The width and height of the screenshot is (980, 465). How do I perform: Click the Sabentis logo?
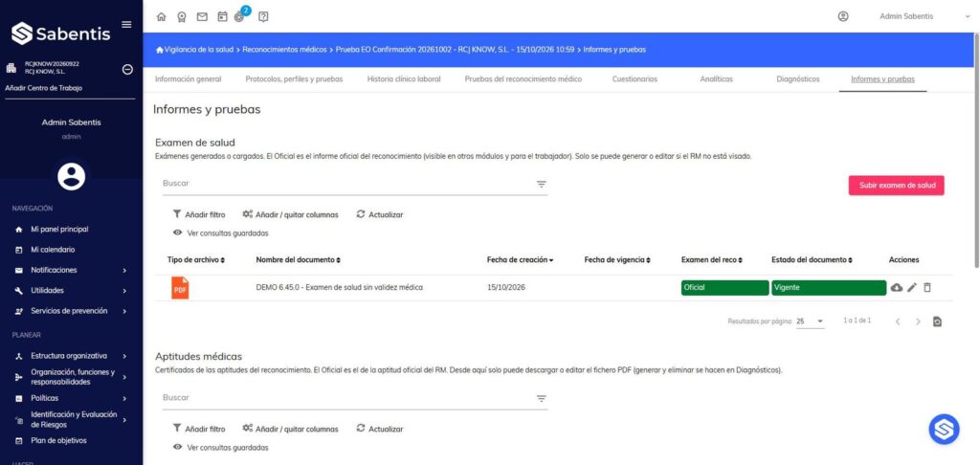[x=60, y=33]
